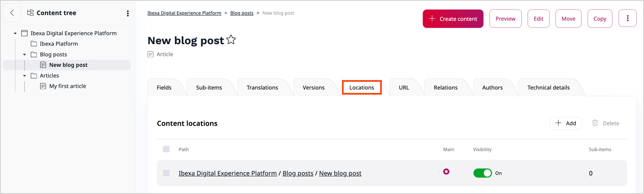Select all locations with header checkbox

[x=166, y=149]
